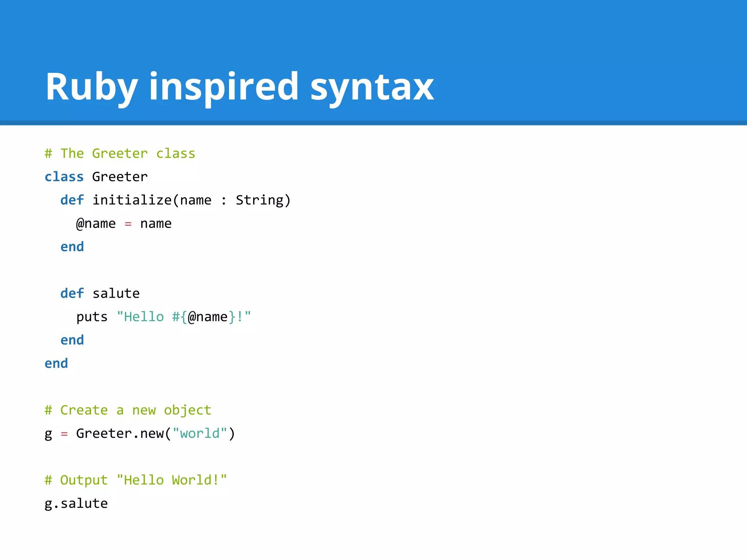
Task: Click the '@name' instance variable assignment
Action: point(96,223)
